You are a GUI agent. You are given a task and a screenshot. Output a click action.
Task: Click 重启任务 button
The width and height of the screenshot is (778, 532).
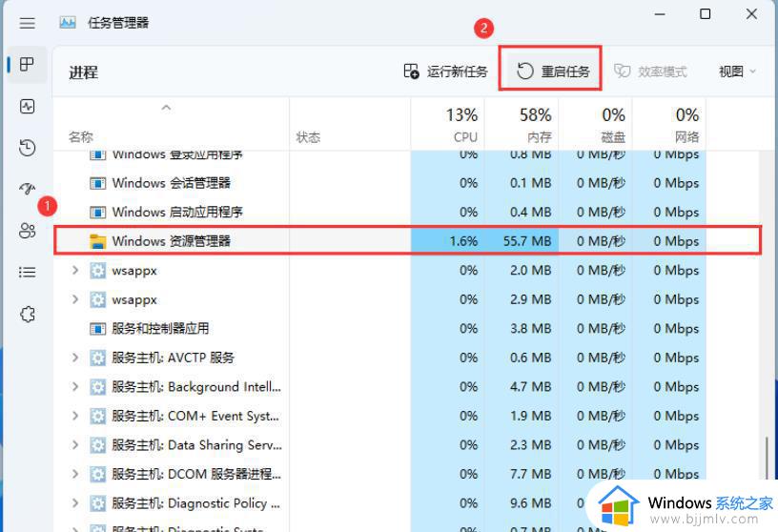(552, 72)
